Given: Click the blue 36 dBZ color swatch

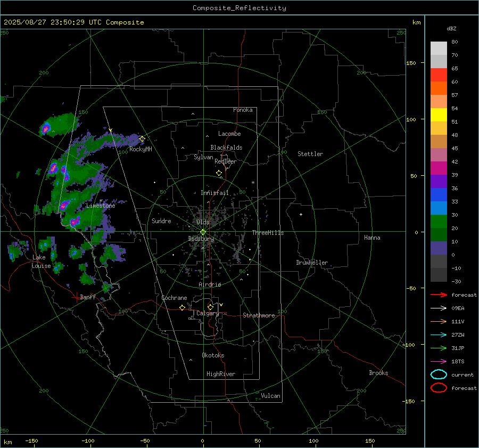Looking at the screenshot, I should 439,194.
